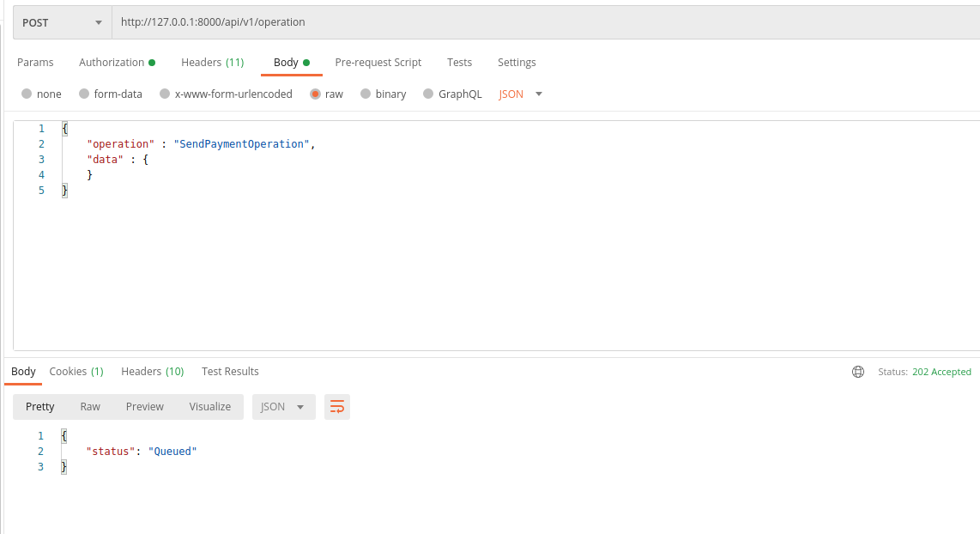Click the "Queued" value in response
Viewport: 980px width, 534px height.
click(172, 452)
